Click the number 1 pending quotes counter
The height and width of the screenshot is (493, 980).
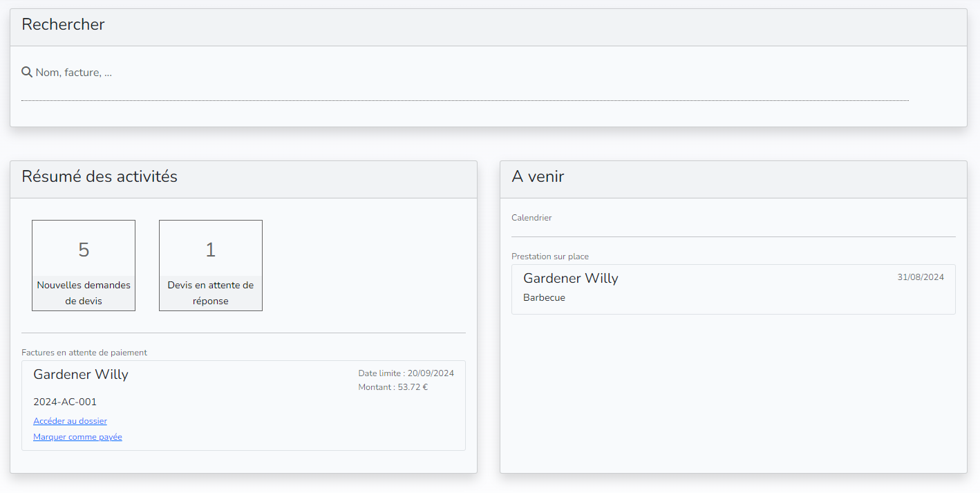[x=211, y=250]
